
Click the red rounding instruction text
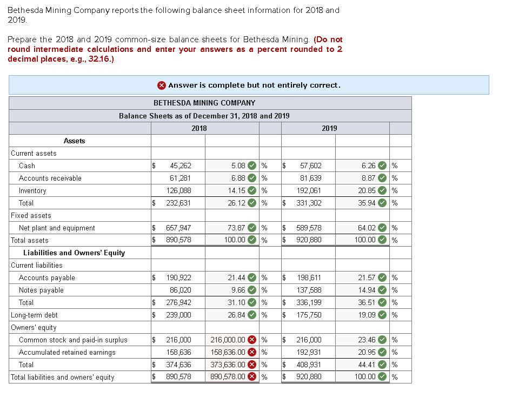175,49
